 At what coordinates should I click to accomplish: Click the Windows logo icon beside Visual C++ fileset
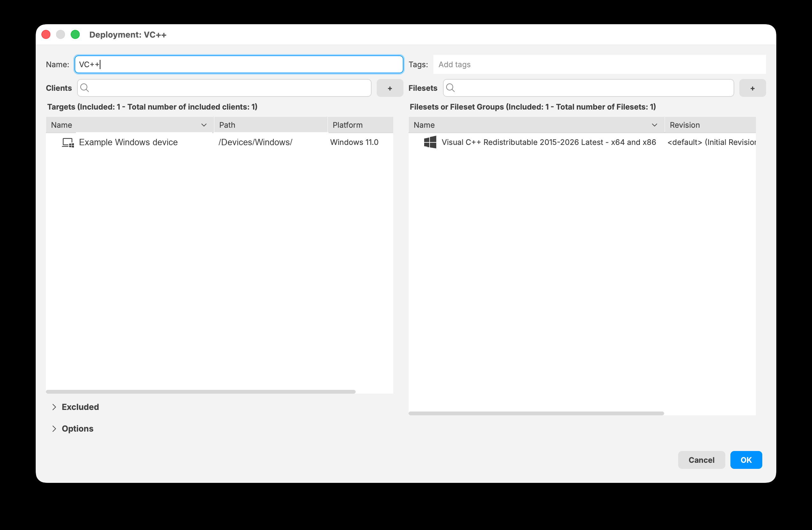click(430, 142)
